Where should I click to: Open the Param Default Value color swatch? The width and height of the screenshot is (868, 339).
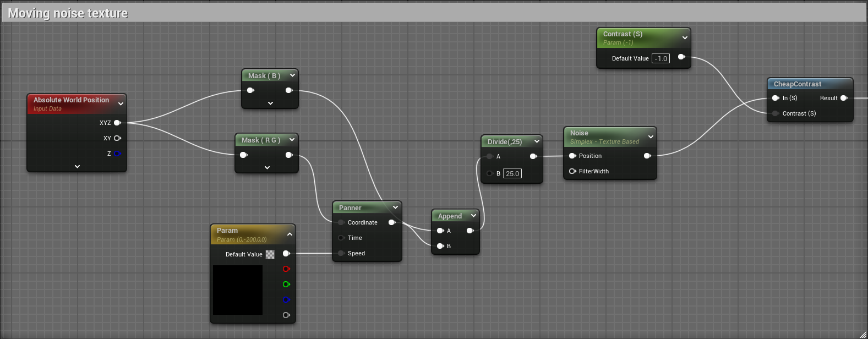pos(270,254)
